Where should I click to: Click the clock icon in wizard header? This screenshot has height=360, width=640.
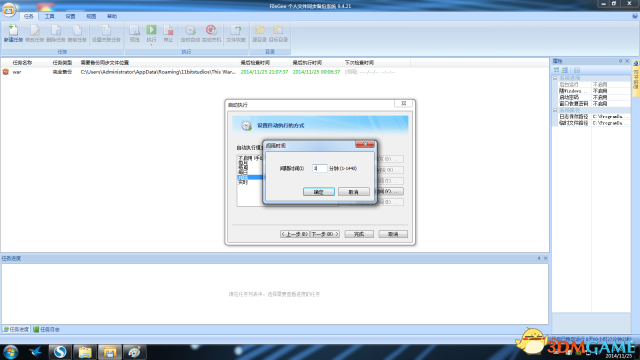(x=246, y=125)
